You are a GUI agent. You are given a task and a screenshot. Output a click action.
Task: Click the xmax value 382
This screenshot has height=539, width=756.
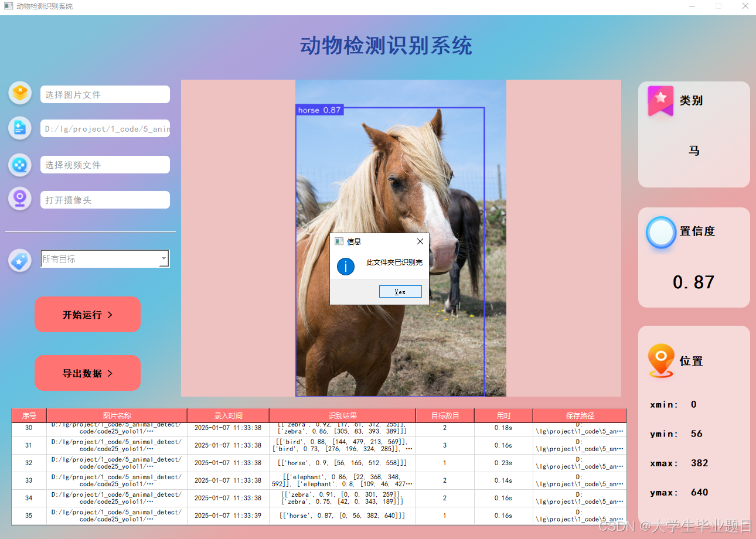pos(700,463)
